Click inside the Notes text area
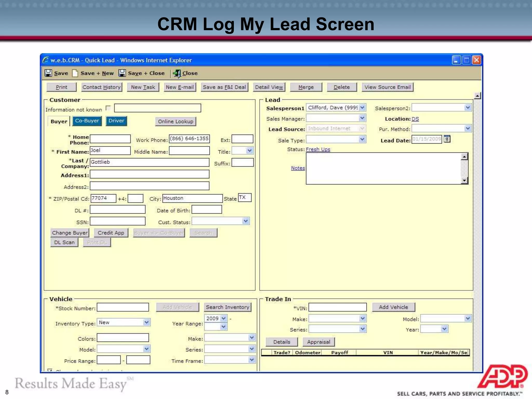This screenshot has height=399, width=532. point(383,168)
